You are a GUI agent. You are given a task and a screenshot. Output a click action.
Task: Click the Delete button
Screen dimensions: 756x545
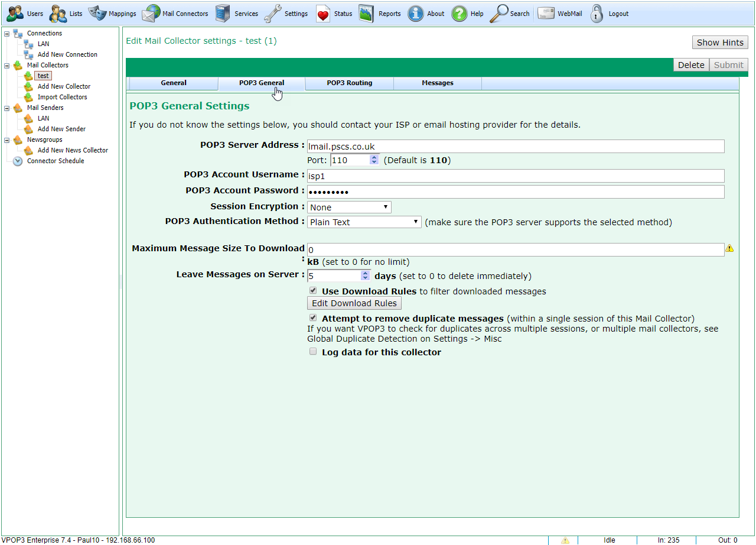click(691, 65)
